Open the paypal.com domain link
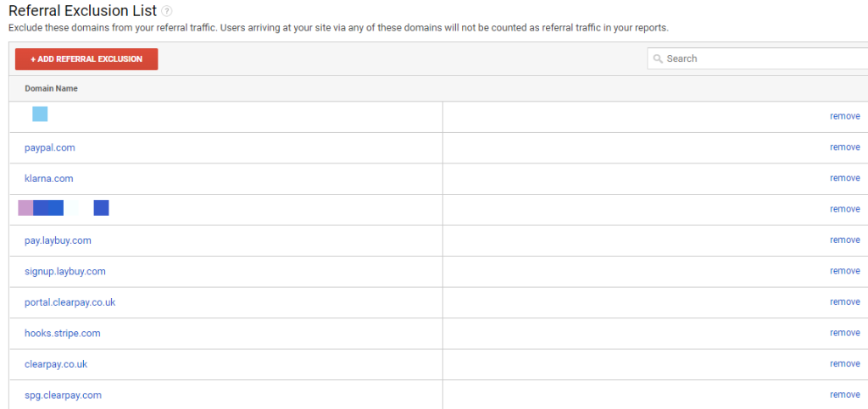This screenshot has height=409, width=868. 50,147
